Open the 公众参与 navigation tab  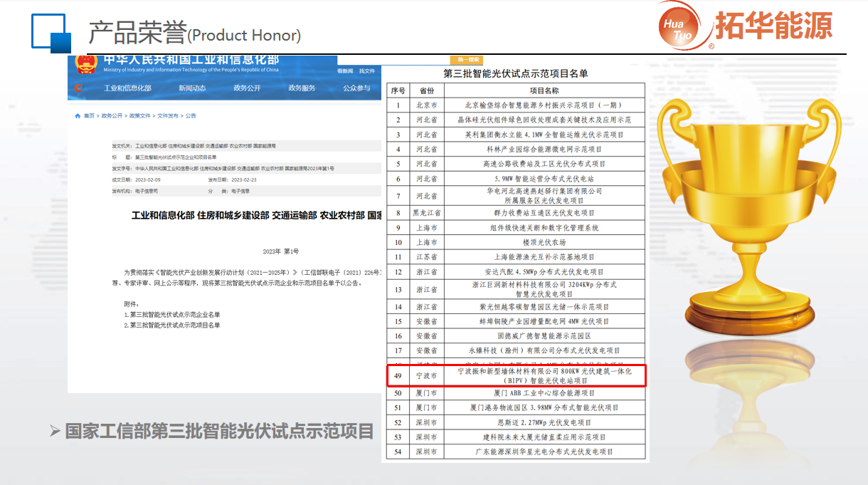click(x=356, y=88)
